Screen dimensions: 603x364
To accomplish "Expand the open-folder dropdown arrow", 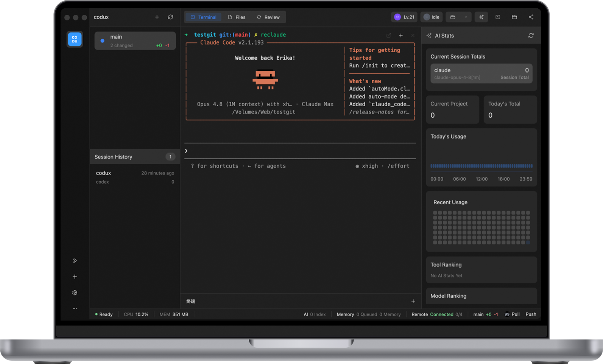I will 466,17.
